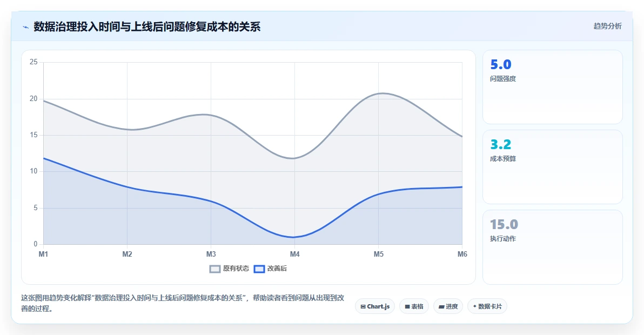Click the 趋势分析 label in header
The image size is (644, 335).
607,26
